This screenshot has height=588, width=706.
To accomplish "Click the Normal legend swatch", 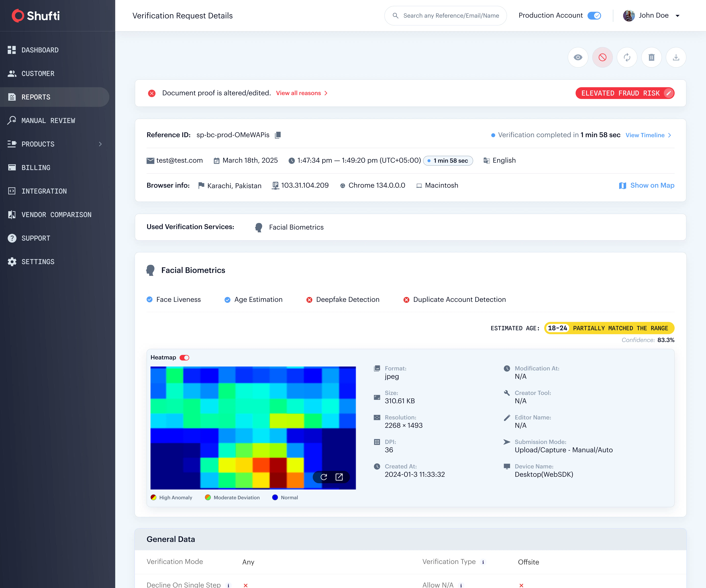I will click(275, 497).
